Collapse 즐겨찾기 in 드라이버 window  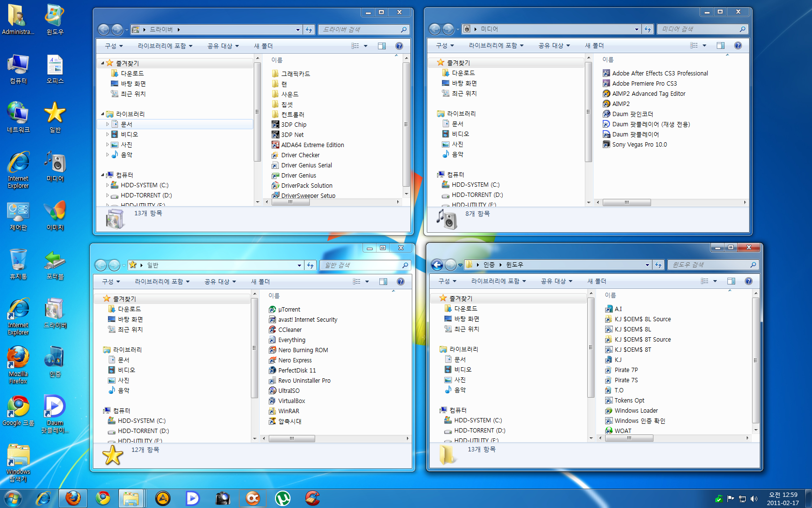pos(102,63)
